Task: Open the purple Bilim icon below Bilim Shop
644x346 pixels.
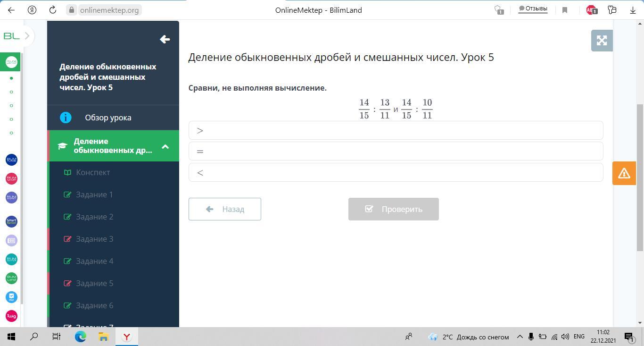Action: (11, 197)
